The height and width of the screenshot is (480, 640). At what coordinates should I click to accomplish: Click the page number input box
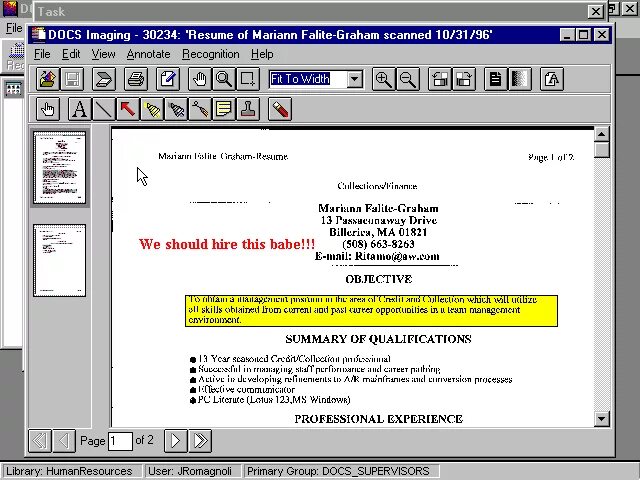click(x=120, y=441)
